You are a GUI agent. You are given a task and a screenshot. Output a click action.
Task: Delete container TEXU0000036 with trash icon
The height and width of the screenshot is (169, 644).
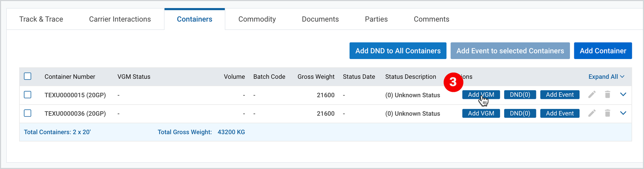point(607,113)
